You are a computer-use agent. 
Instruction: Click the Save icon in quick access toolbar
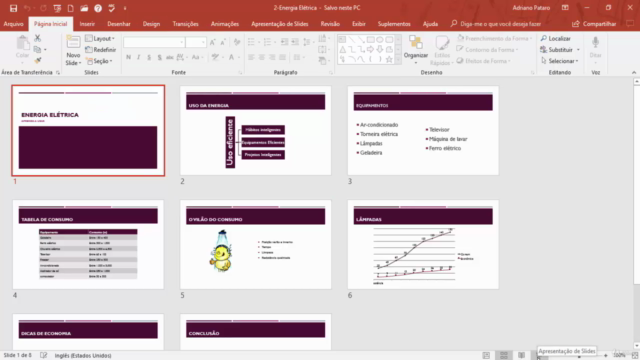[13, 8]
